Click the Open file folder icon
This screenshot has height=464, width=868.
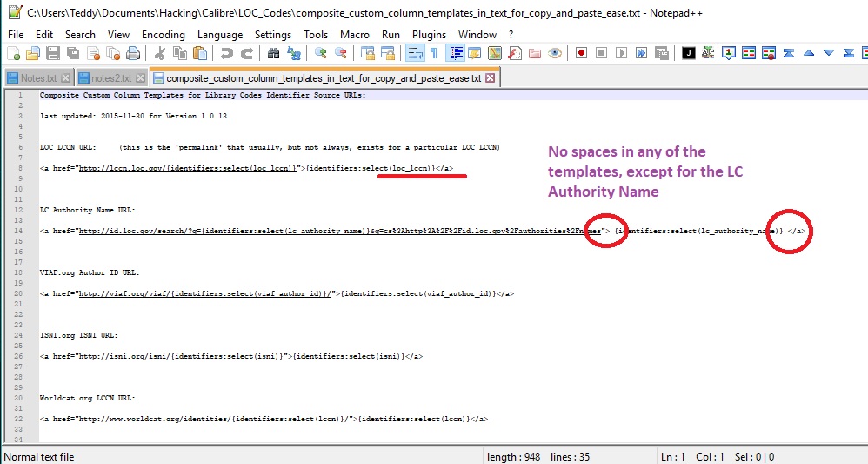pos(33,53)
